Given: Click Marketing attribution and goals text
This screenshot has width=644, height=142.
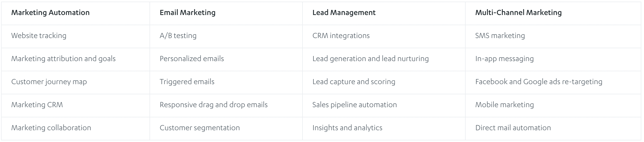Looking at the screenshot, I should [63, 59].
